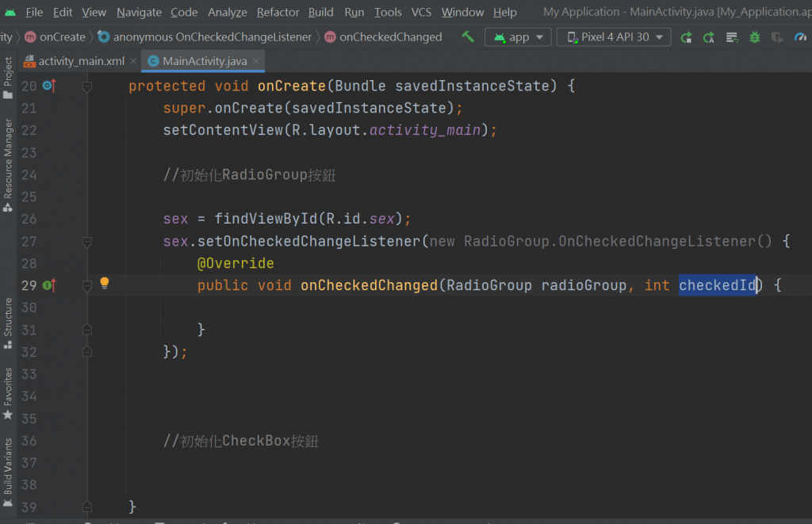Close the MainActivity.java tab
812x524 pixels.
pyautogui.click(x=256, y=61)
